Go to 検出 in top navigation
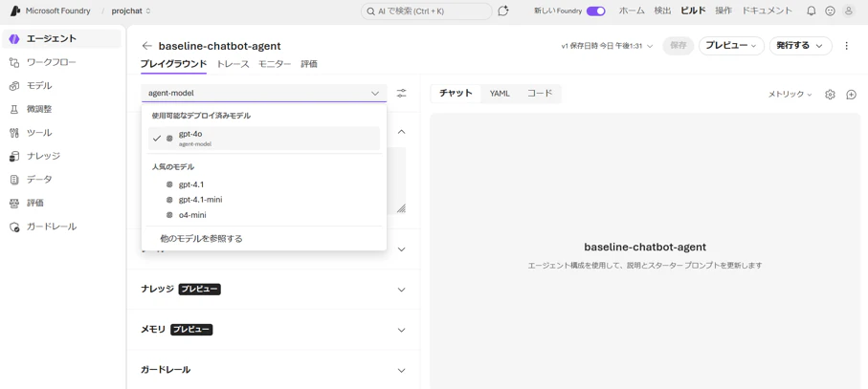 662,11
